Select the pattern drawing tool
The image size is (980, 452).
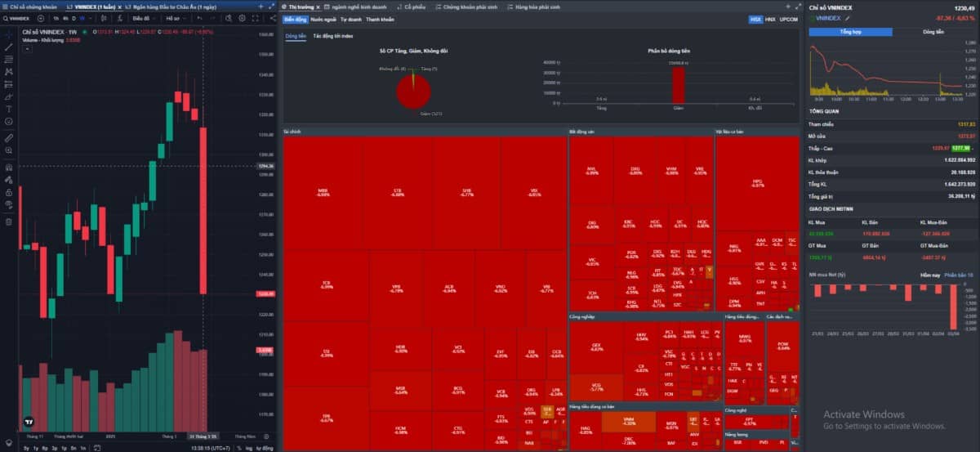click(x=9, y=71)
